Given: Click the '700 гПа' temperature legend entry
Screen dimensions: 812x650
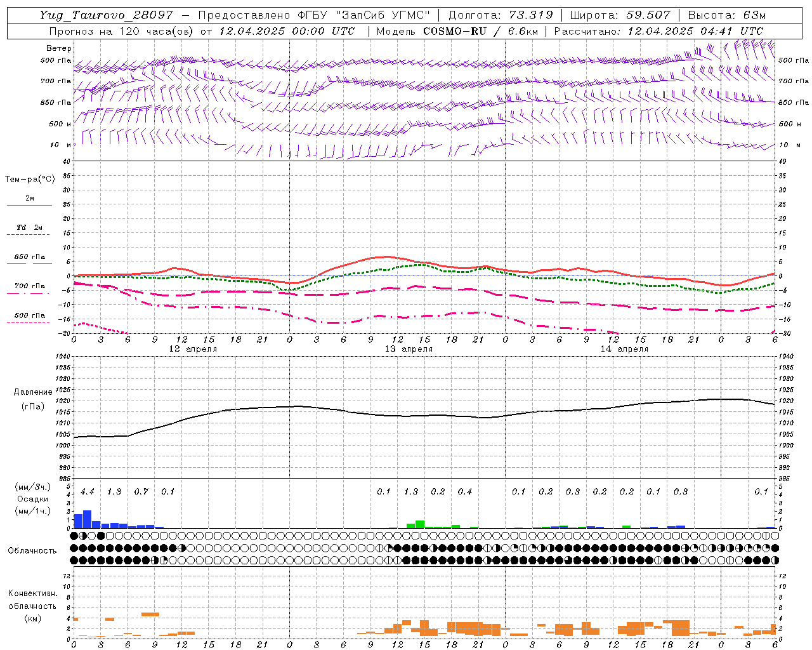Looking at the screenshot, I should coord(30,286).
